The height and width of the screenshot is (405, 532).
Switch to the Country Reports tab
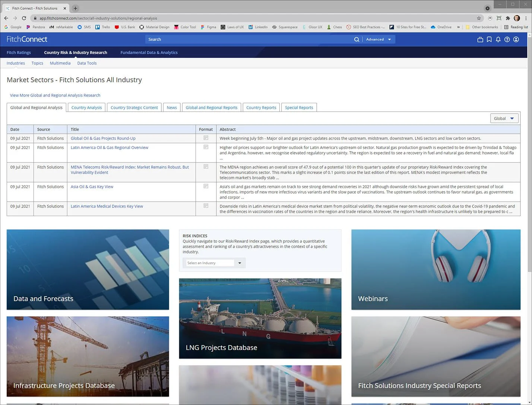pos(261,107)
